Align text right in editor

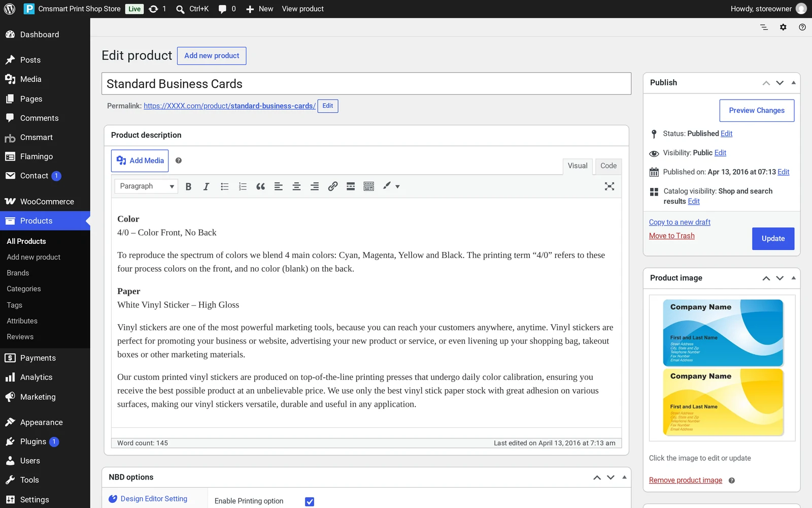[315, 186]
